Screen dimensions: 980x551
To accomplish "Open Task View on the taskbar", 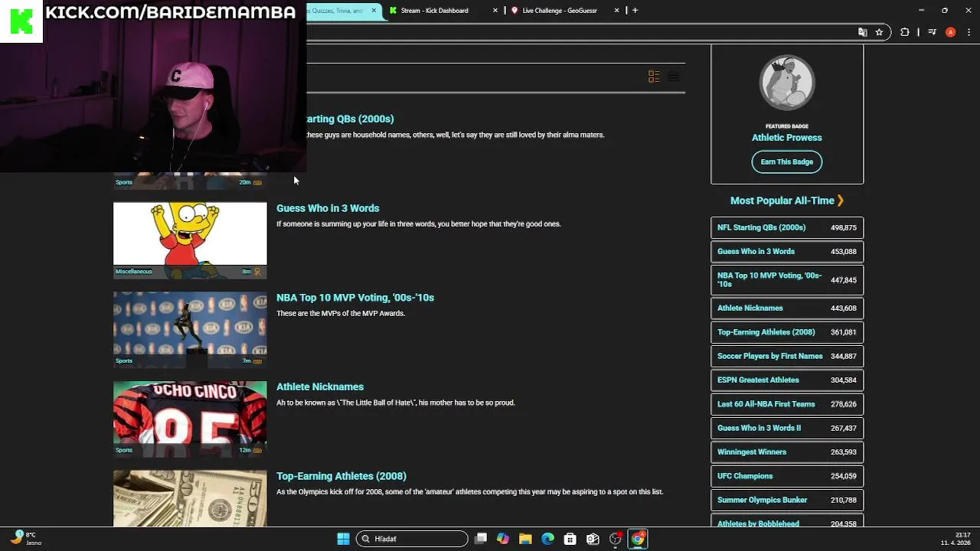I will point(481,539).
